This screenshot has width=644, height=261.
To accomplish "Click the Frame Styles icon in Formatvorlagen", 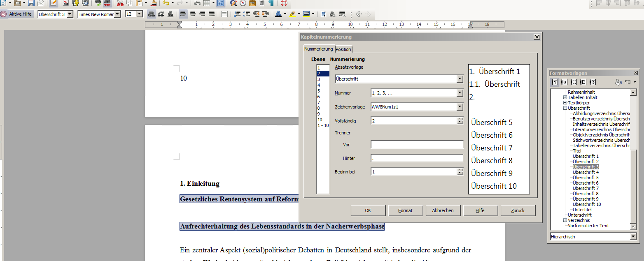I will pyautogui.click(x=574, y=82).
